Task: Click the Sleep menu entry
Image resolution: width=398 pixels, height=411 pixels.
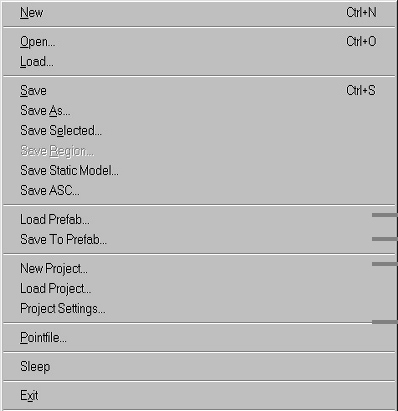Action: point(199,367)
